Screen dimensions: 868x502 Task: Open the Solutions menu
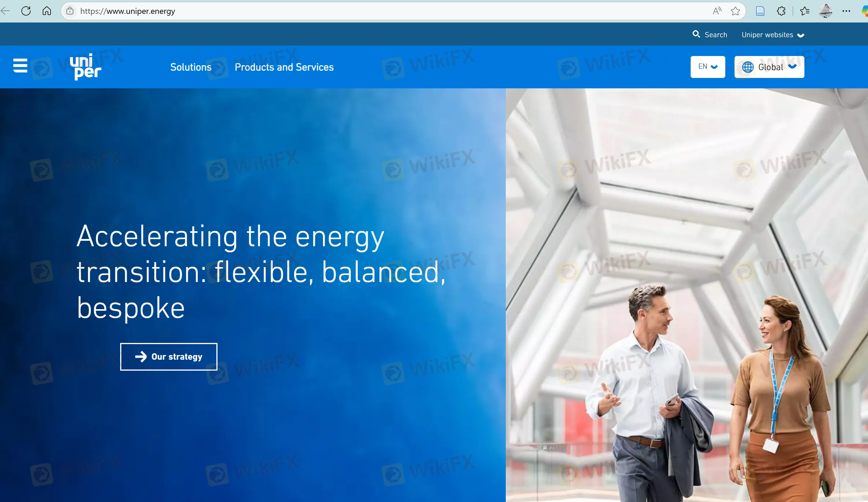point(191,67)
